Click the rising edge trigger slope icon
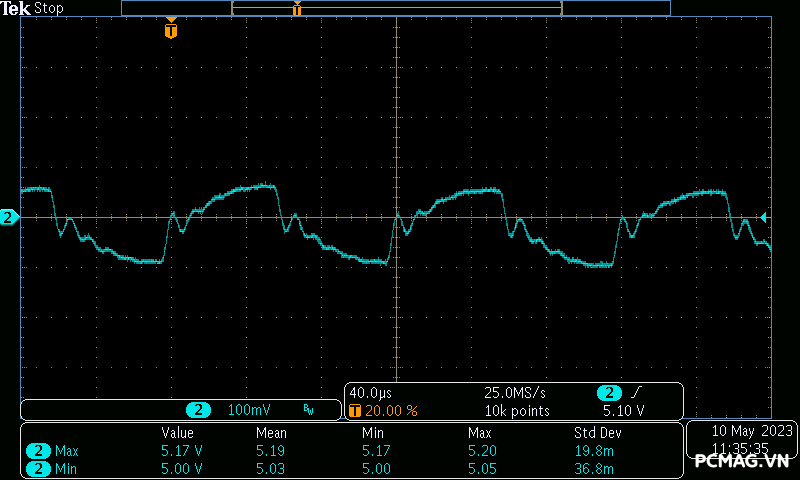The height and width of the screenshot is (480, 800). (x=638, y=393)
